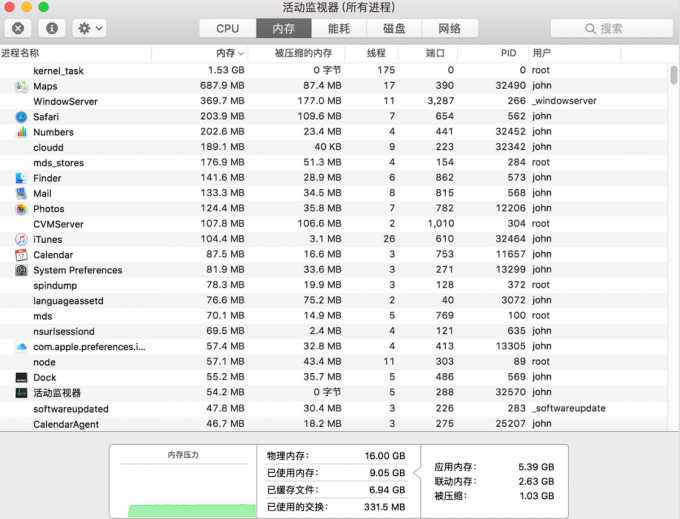Sort by the 线程 column header

pyautogui.click(x=372, y=53)
